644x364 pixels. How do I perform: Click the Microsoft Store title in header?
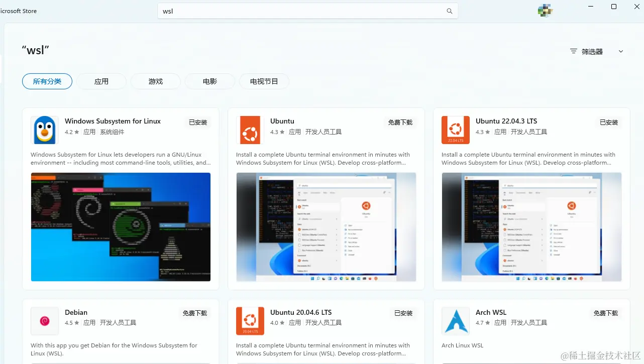19,11
